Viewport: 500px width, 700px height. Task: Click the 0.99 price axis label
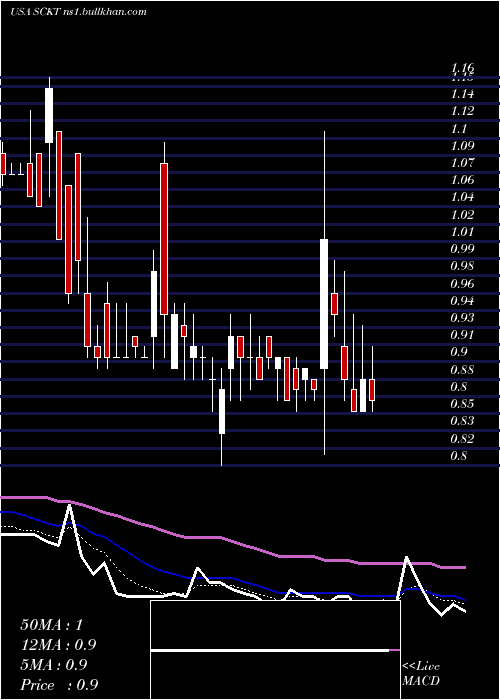pyautogui.click(x=462, y=249)
